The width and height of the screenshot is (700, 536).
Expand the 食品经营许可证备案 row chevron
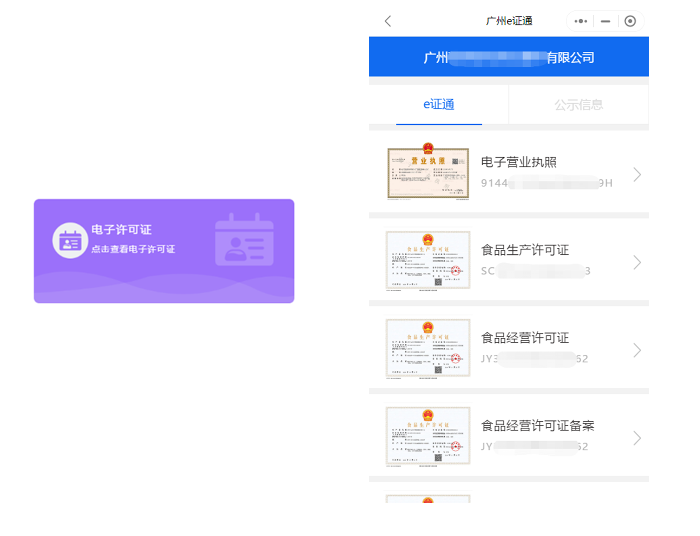(637, 438)
